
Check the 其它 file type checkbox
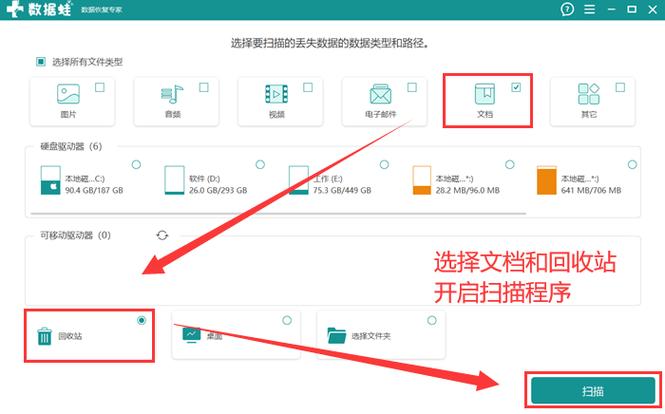point(620,87)
